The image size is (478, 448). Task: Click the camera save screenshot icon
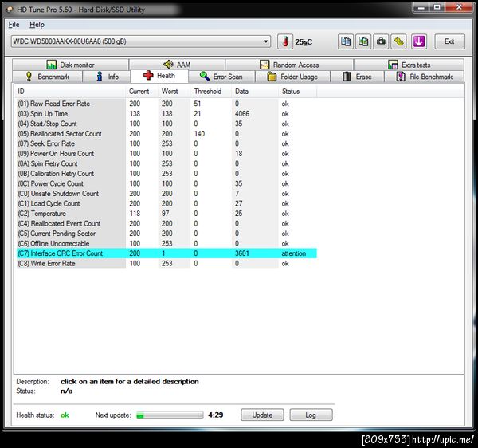click(x=381, y=41)
